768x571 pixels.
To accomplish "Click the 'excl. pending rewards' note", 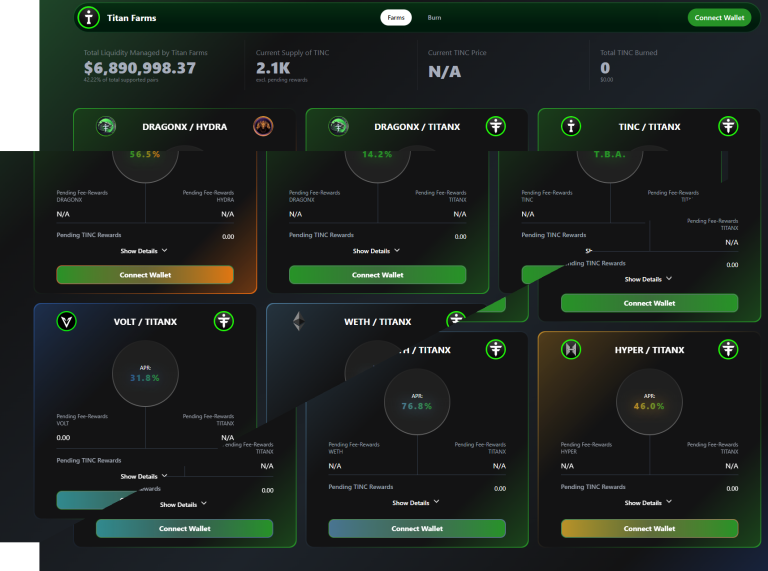I will coord(282,80).
